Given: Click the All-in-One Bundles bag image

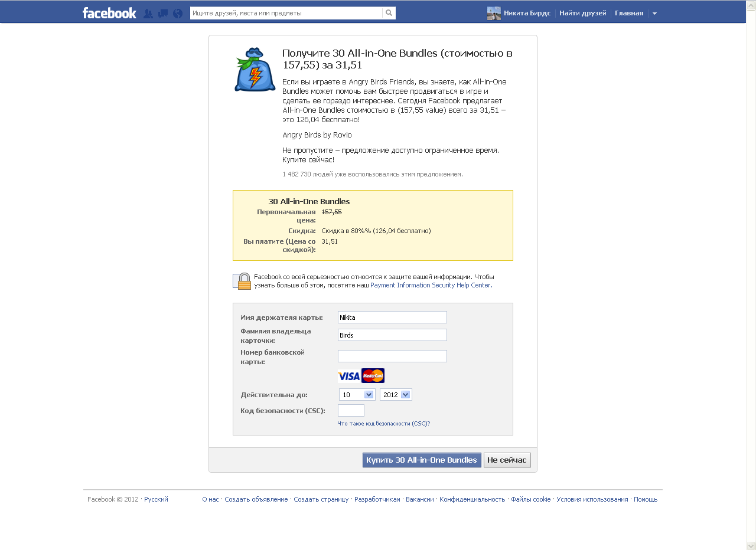Looking at the screenshot, I should point(255,69).
